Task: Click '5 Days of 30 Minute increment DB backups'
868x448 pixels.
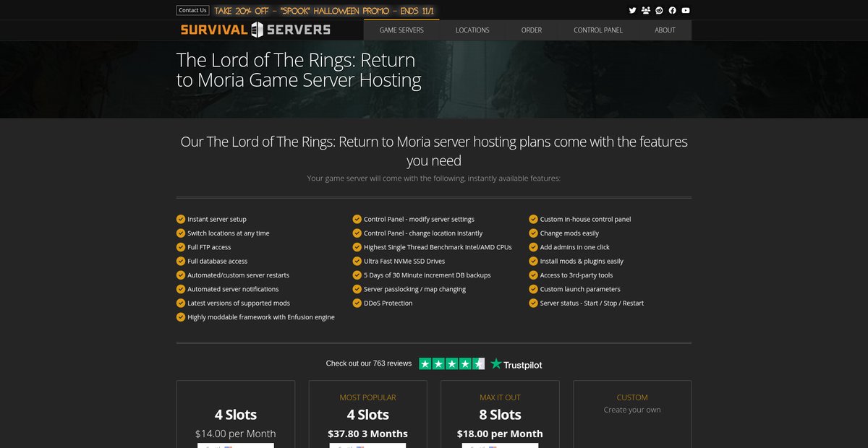Action: [427, 275]
